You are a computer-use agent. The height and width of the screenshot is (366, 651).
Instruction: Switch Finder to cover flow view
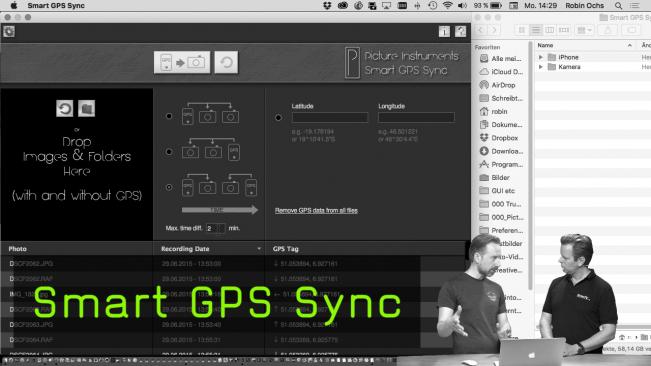click(563, 30)
